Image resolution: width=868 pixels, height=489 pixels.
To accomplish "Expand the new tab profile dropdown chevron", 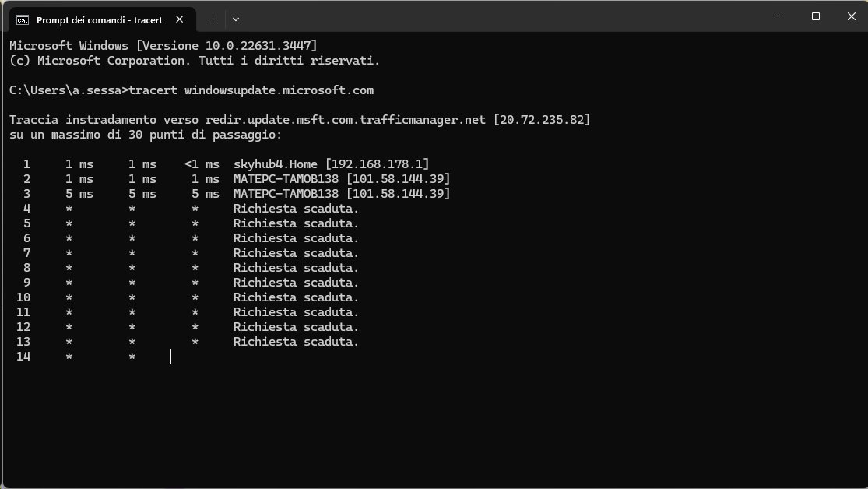I will point(236,19).
